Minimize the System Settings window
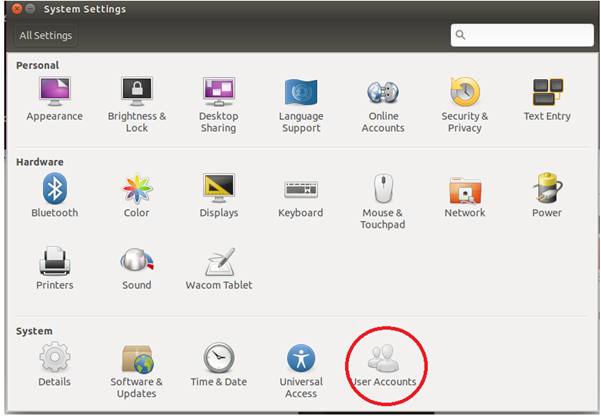The image size is (601, 418). 30,8
